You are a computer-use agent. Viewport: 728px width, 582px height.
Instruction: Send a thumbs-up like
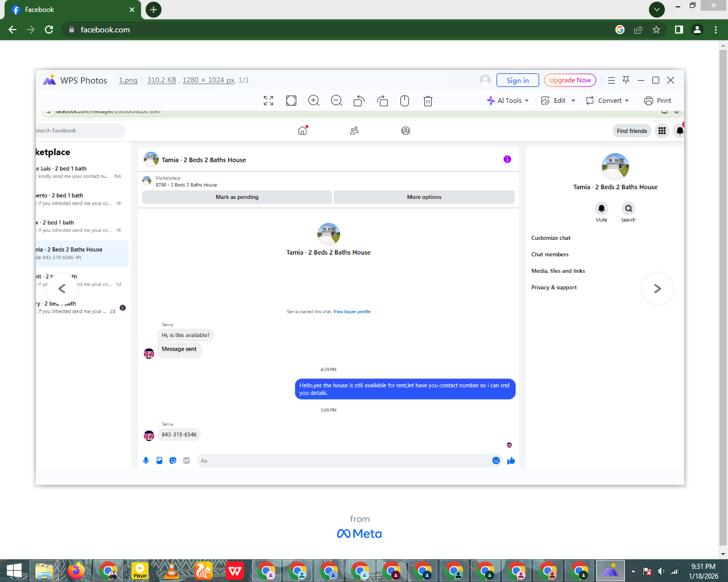511,460
